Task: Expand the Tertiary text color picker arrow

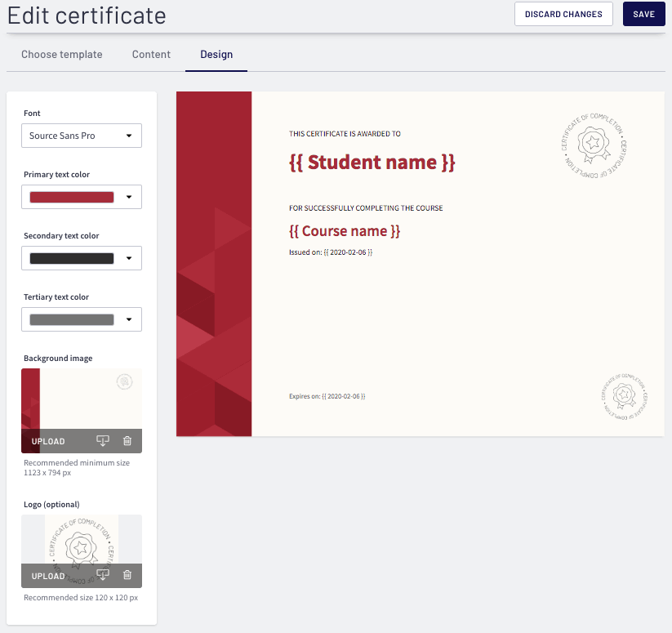Action: tap(128, 319)
